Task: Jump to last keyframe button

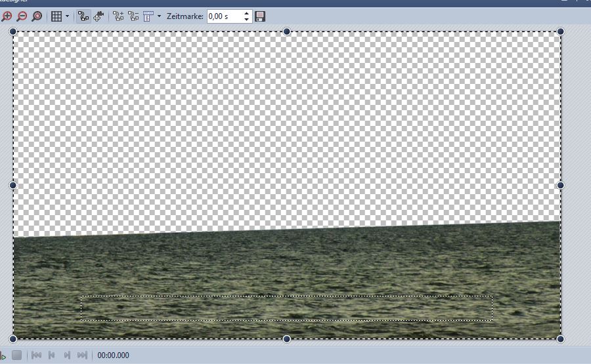Action: tap(82, 355)
